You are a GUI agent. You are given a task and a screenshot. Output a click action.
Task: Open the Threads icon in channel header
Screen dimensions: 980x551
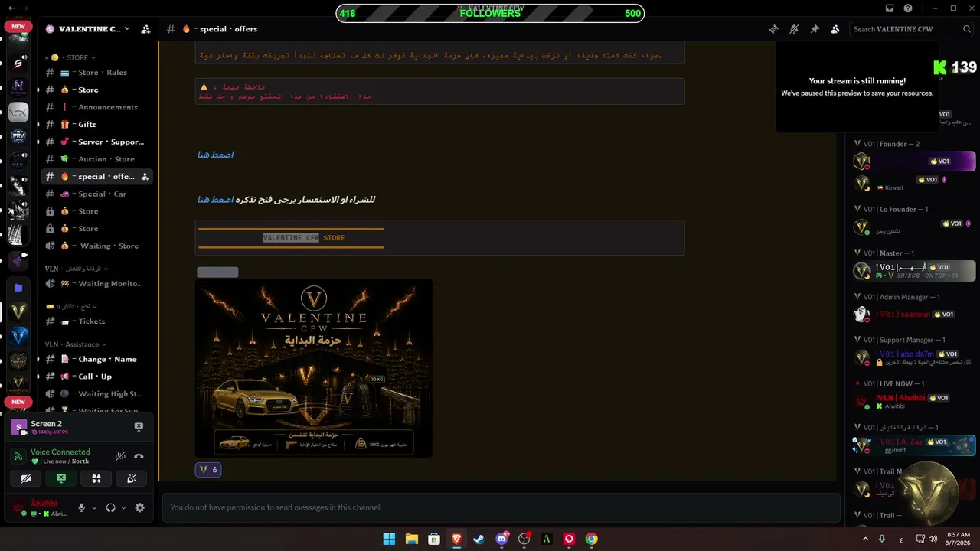(x=774, y=29)
